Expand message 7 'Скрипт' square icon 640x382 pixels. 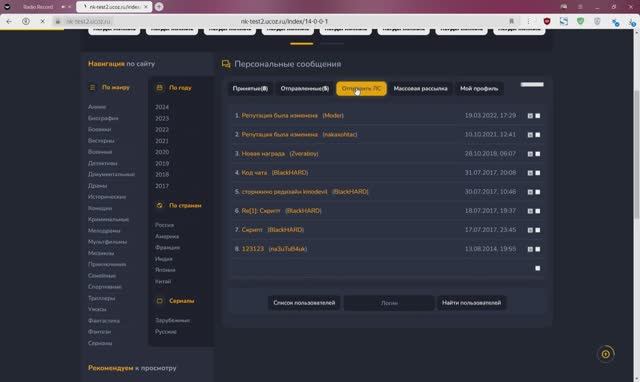(x=530, y=230)
